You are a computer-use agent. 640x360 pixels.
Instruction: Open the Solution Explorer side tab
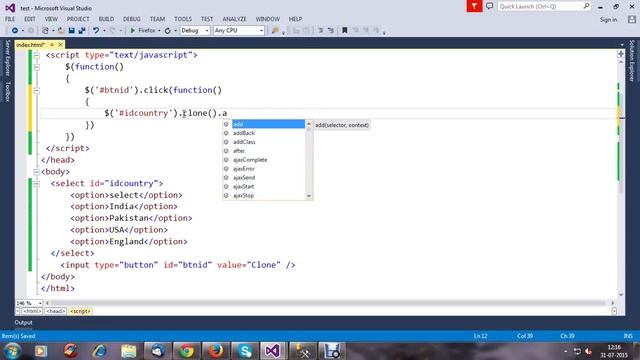point(632,61)
